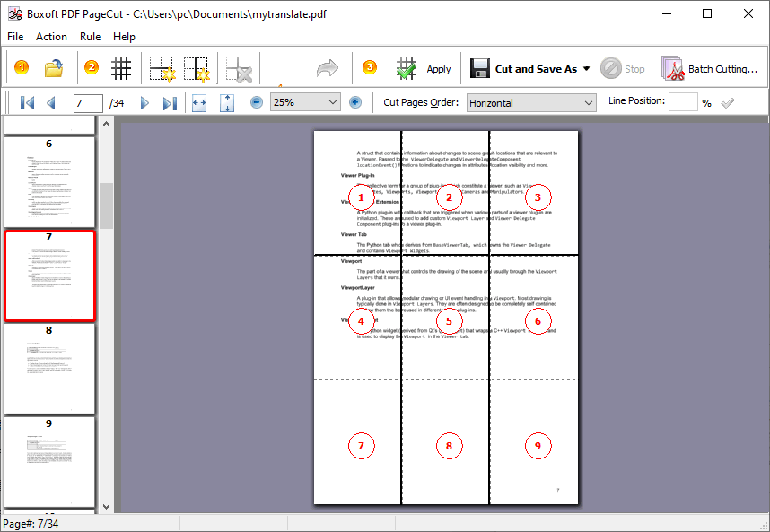Open the 25% zoom dropdown
The height and width of the screenshot is (532, 770).
(x=305, y=102)
